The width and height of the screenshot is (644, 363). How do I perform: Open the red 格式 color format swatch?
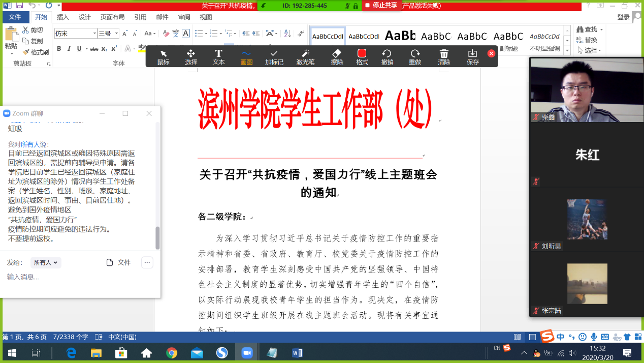(362, 54)
